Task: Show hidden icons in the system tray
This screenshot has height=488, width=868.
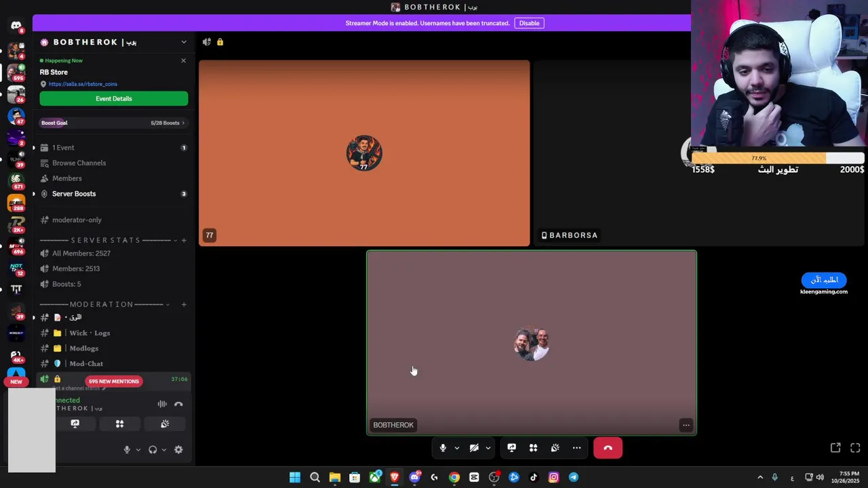Action: tap(760, 477)
